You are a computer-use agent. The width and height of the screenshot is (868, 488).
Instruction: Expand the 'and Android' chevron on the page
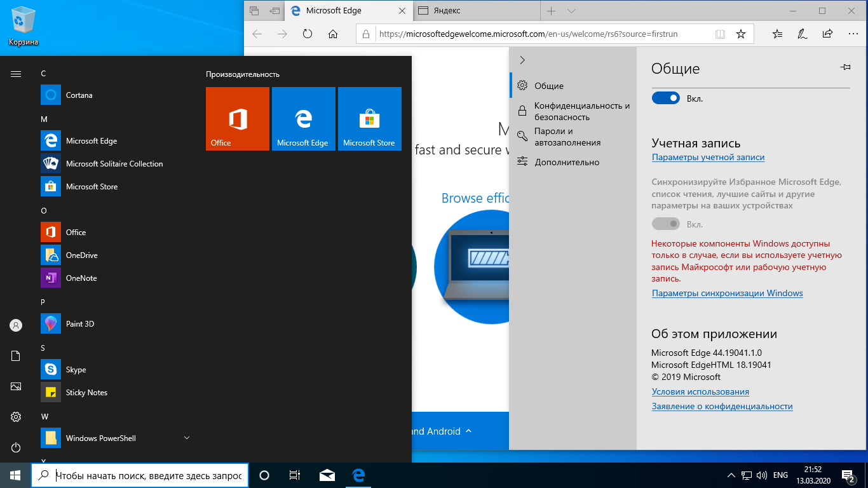click(x=468, y=431)
